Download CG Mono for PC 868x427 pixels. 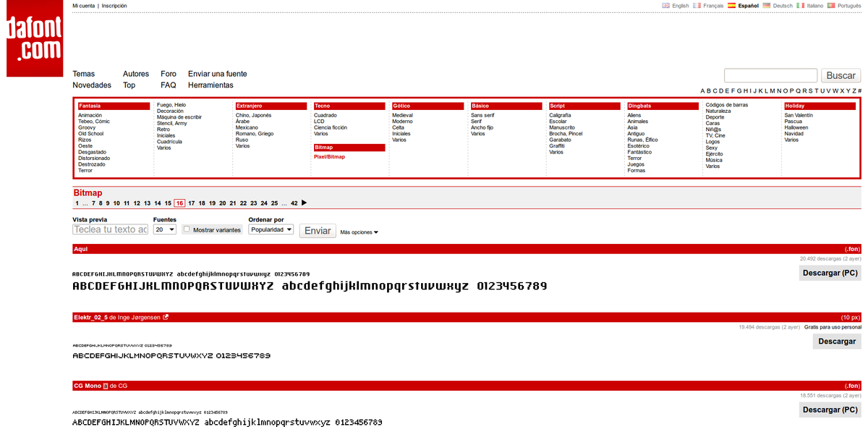point(830,410)
